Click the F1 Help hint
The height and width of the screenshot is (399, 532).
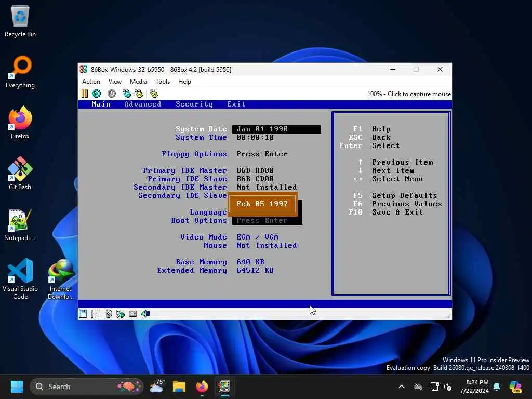(x=371, y=129)
